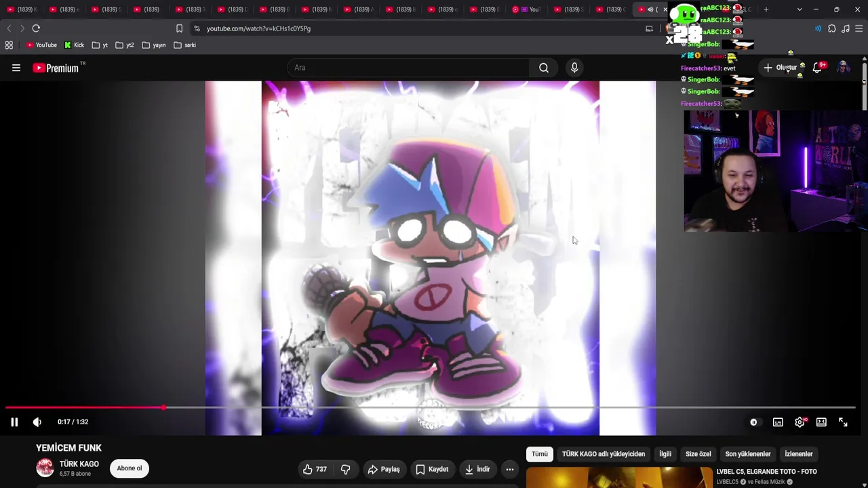Viewport: 868px width, 488px height.
Task: Open the LVBEL C5, ELGRANDE TOTO video
Action: click(x=766, y=472)
